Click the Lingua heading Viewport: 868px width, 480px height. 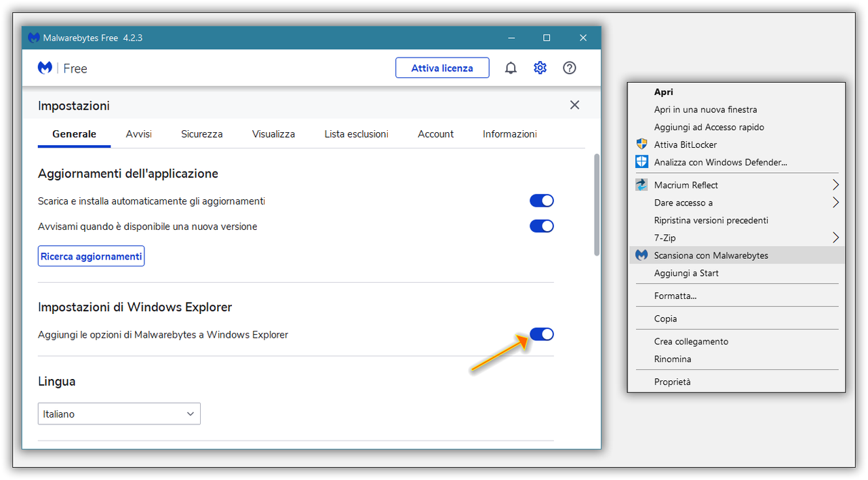click(56, 382)
